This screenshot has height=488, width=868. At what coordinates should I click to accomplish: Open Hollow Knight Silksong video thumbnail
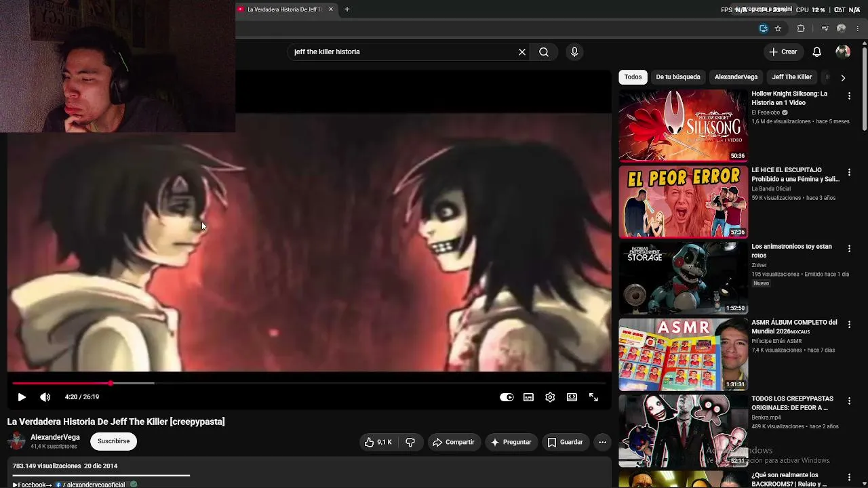coord(684,126)
